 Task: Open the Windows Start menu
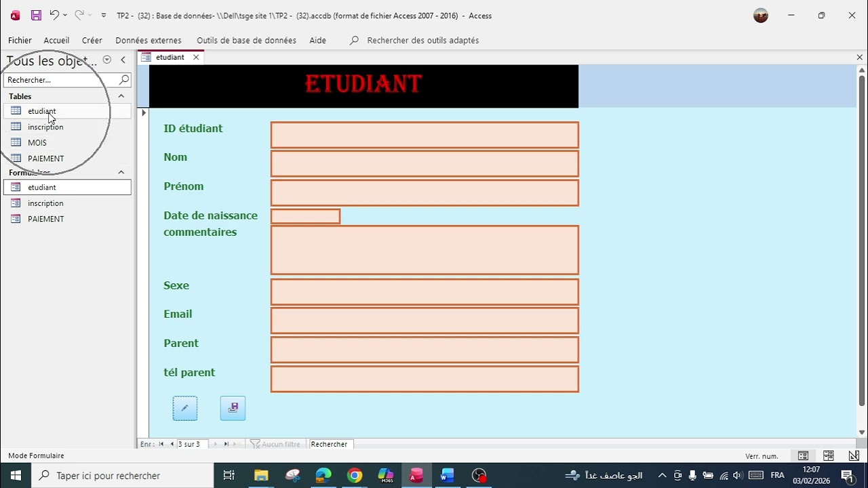[x=16, y=475]
